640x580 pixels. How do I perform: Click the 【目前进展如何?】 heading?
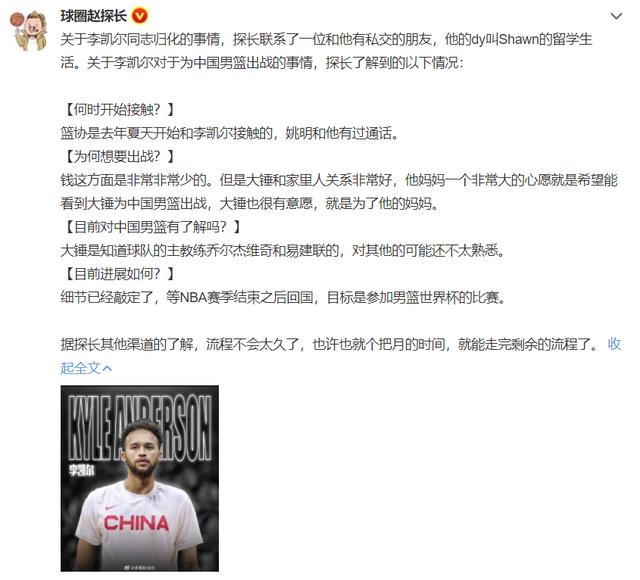[x=118, y=274]
